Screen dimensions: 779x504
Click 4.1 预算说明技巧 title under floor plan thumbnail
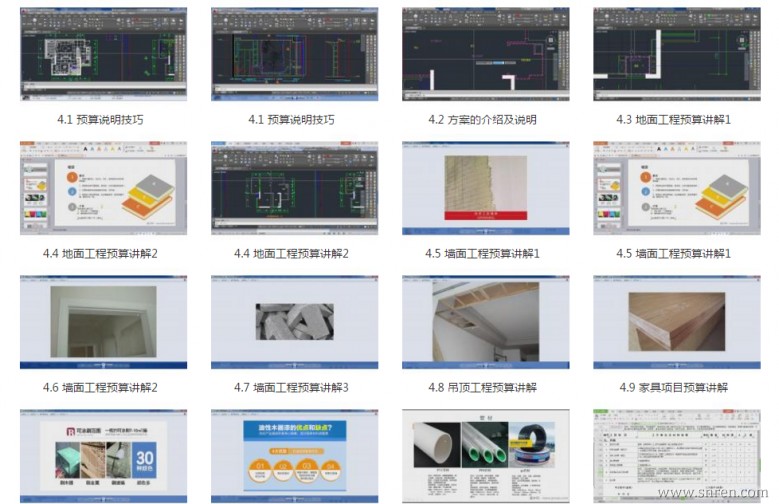point(100,120)
